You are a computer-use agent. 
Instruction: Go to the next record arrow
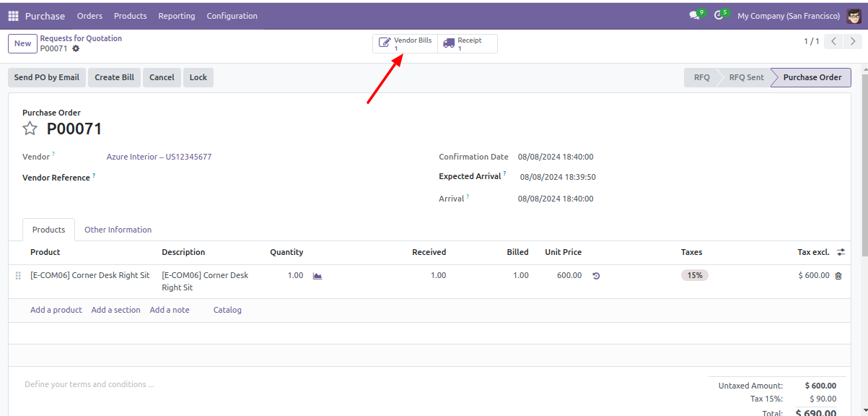(852, 42)
